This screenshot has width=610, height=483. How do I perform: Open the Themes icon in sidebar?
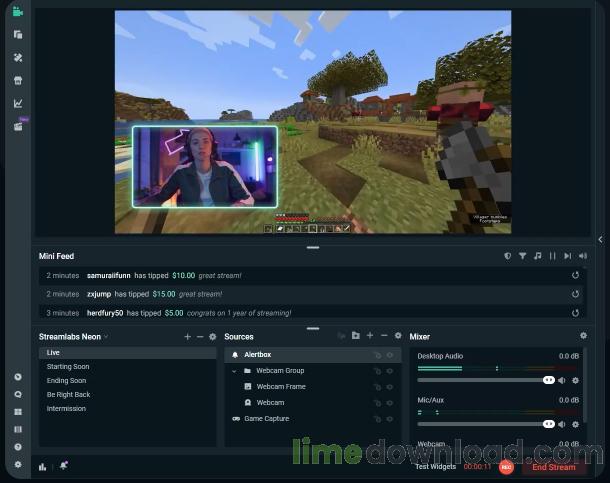pyautogui.click(x=18, y=58)
